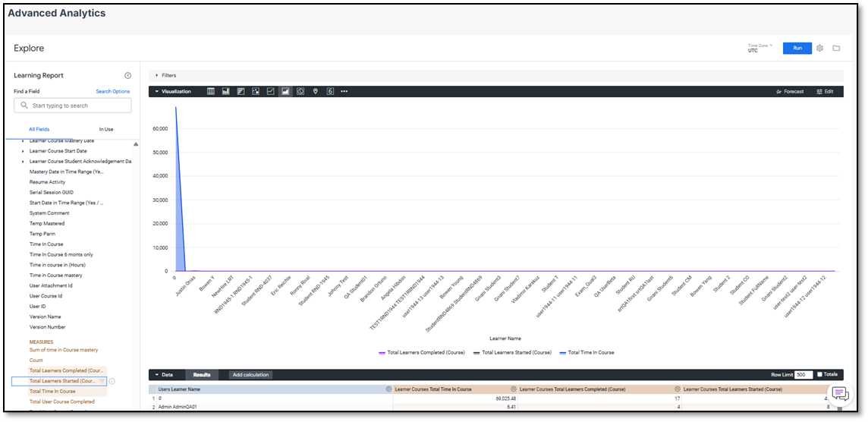
Task: Open the Time Zone UTC dropdown
Action: (x=760, y=48)
